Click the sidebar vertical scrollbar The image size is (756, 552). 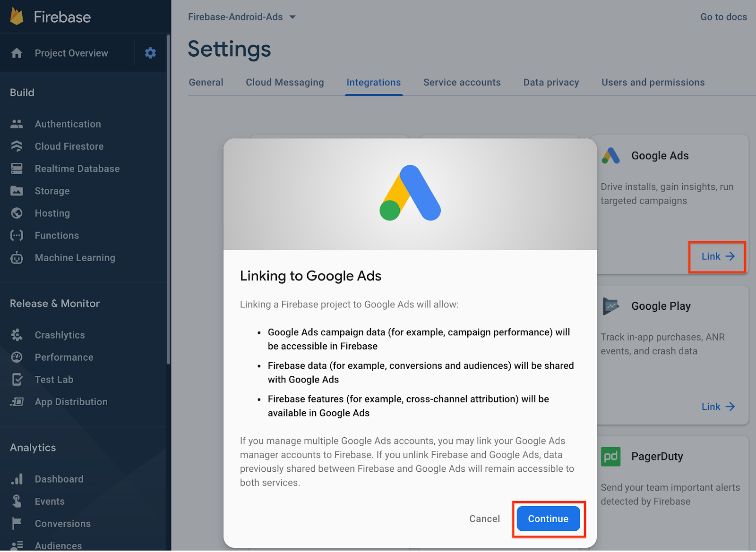168,198
